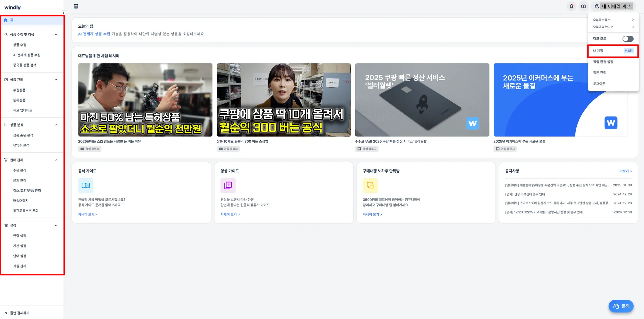644x319 pixels.
Task: Open the notice dated 2024-12-23
Action: pos(568,203)
